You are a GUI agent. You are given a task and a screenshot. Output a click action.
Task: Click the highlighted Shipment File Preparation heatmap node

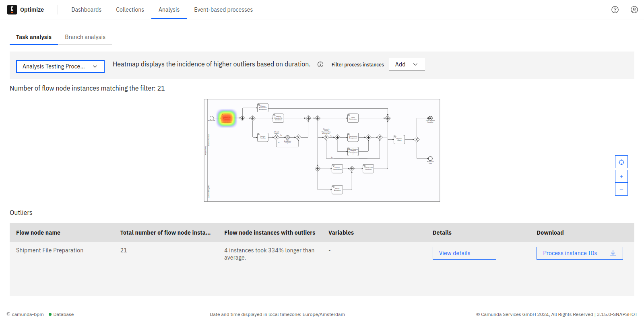227,118
